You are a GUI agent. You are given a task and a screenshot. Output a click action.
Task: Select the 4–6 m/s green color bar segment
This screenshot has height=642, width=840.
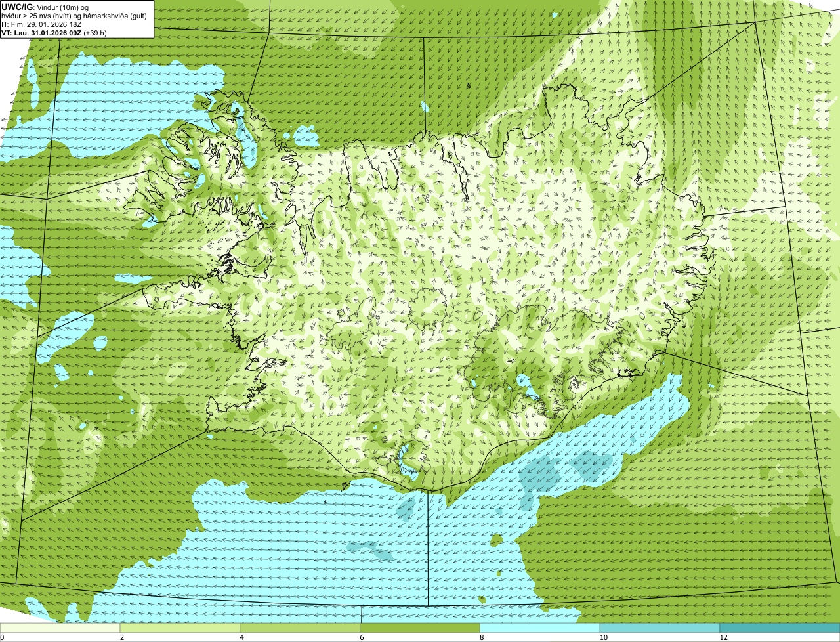click(301, 628)
